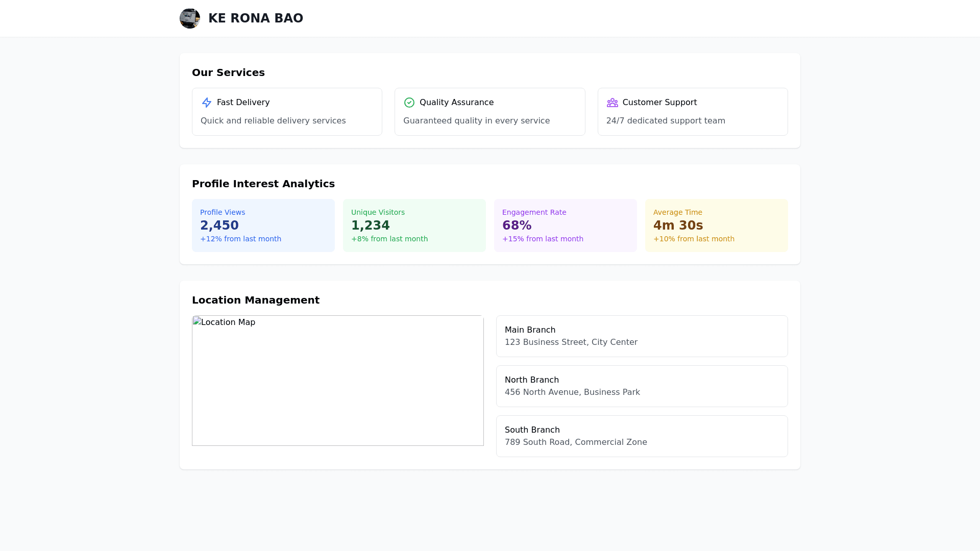Click the broken Location Map image
Image resolution: width=980 pixels, height=551 pixels.
pos(337,381)
